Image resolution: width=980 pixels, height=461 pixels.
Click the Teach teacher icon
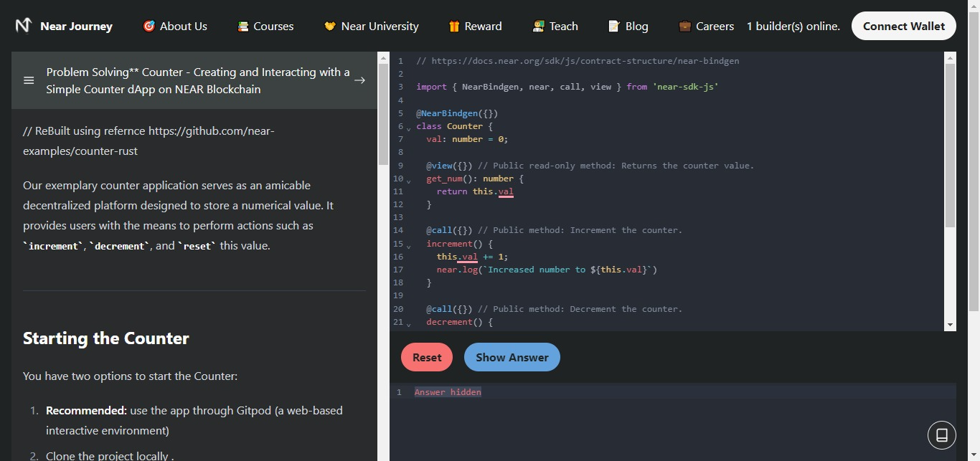pyautogui.click(x=539, y=26)
